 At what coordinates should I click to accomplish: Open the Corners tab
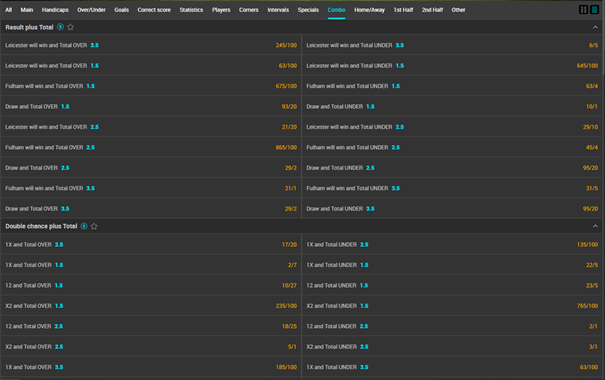pos(248,10)
